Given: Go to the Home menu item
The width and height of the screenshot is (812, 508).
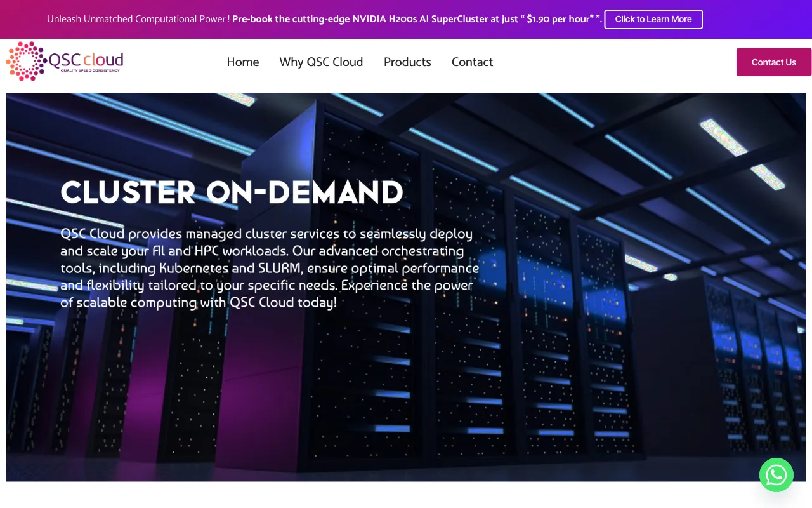Looking at the screenshot, I should point(243,62).
